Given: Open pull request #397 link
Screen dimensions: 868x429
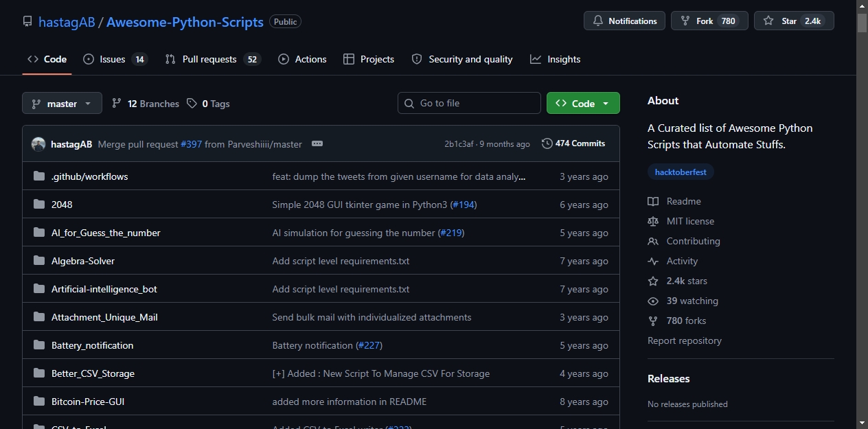Looking at the screenshot, I should coord(191,144).
